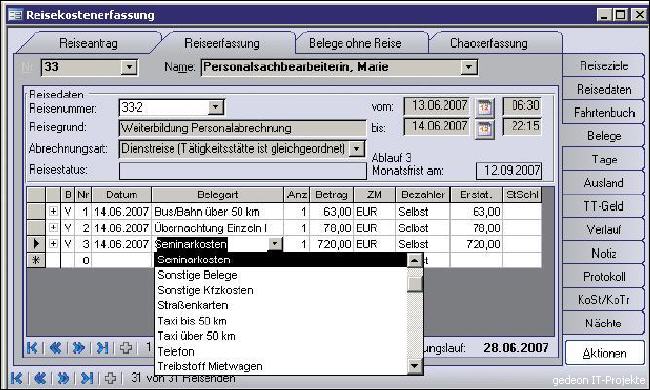Image resolution: width=650 pixels, height=390 pixels.
Task: Open the Reisedaten side button
Action: [604, 89]
